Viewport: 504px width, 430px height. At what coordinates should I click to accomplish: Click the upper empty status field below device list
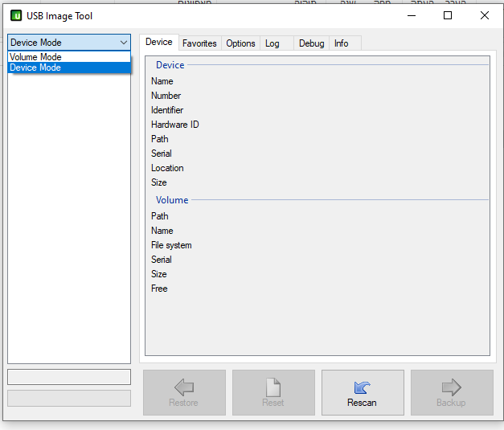[69, 377]
